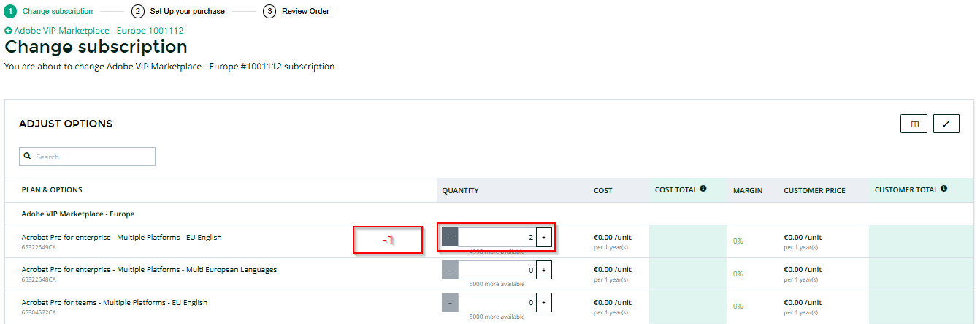Click into the options Search field
Screen dimensions: 980x324
tap(87, 157)
